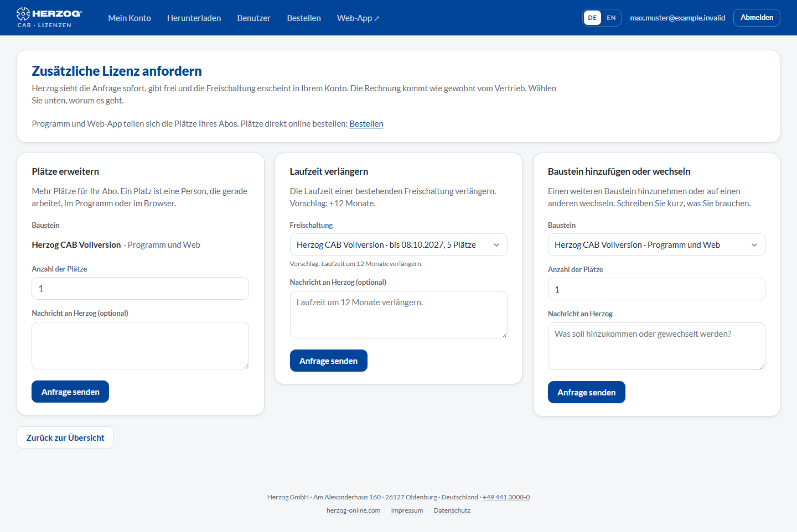Screen dimensions: 797x532
Task: Switch language to DE
Action: [x=592, y=18]
